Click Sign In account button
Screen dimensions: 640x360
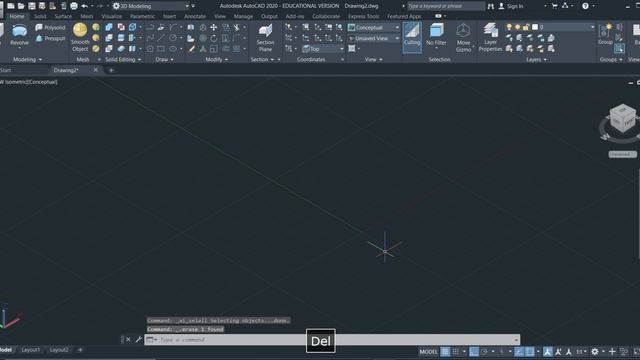[x=510, y=6]
